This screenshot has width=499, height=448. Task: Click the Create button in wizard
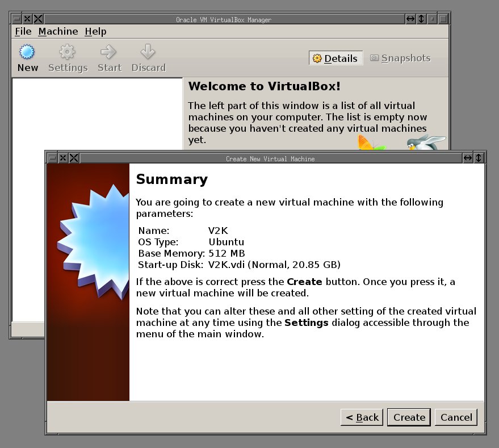coord(409,417)
